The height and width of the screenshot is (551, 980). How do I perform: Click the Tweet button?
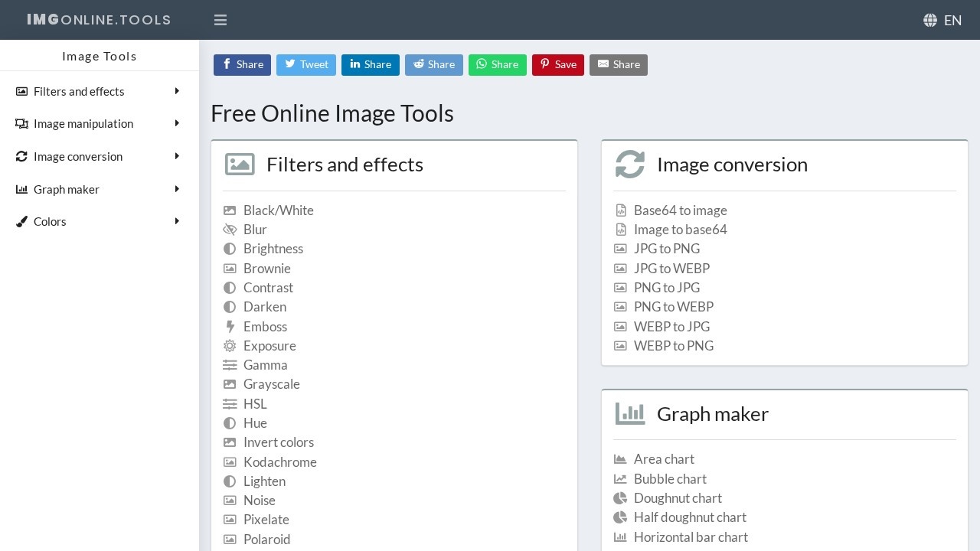point(306,65)
